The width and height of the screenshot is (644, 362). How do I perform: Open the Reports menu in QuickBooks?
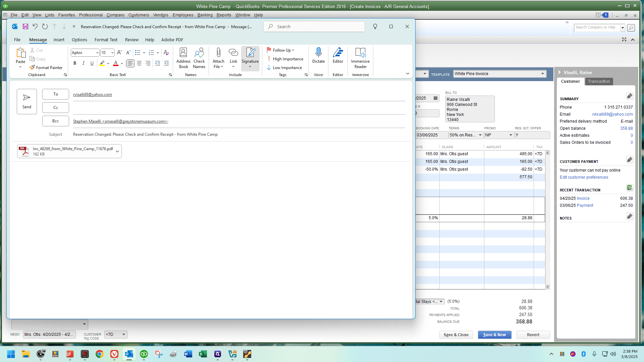point(224,15)
